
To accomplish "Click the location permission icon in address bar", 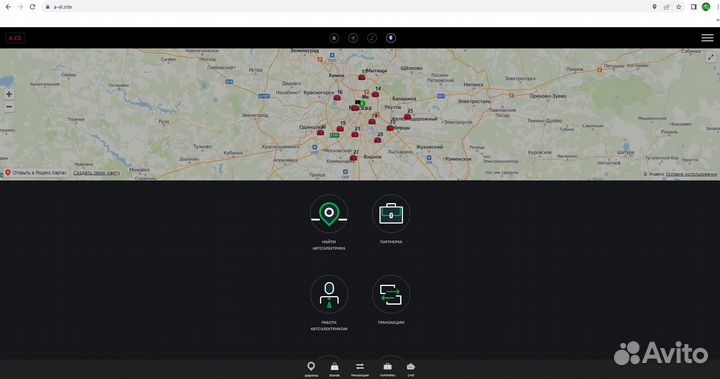I will 654,7.
